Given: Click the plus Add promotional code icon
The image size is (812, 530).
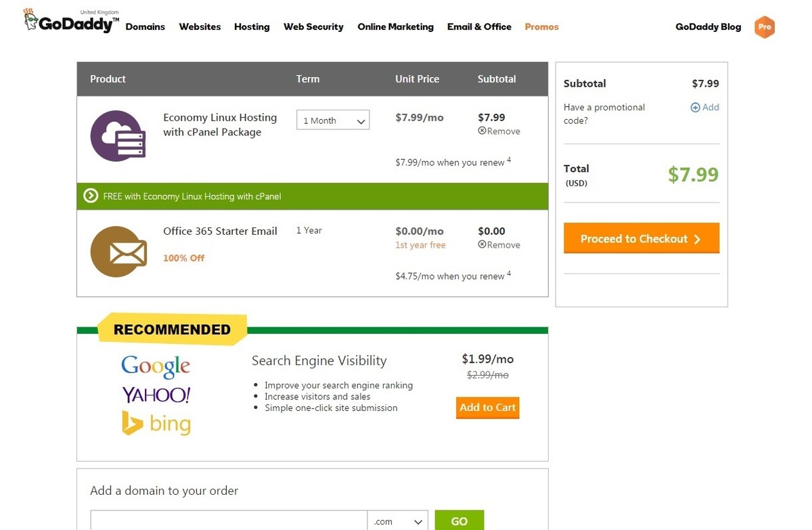Looking at the screenshot, I should pos(695,108).
